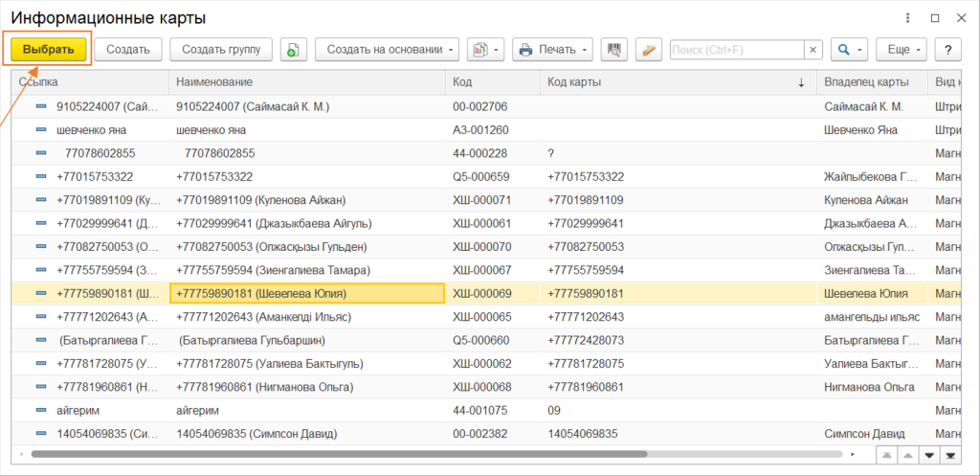Click the horizontal scrollbar thumb
This screenshot has height=476, width=980.
point(339,454)
